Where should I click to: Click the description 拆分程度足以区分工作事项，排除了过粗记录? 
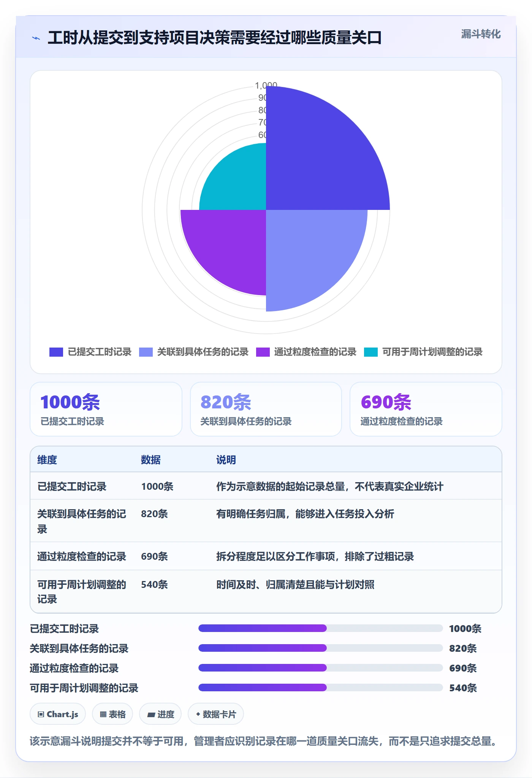(x=315, y=556)
